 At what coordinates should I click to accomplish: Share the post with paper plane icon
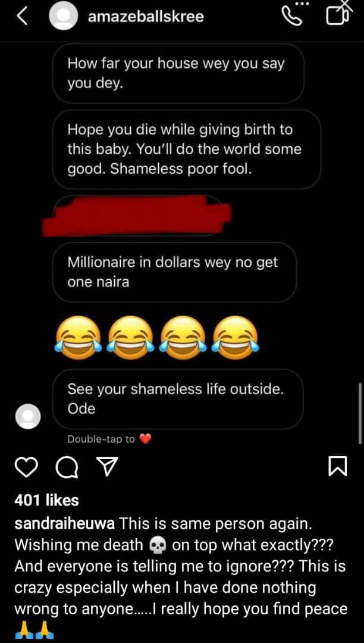click(106, 467)
